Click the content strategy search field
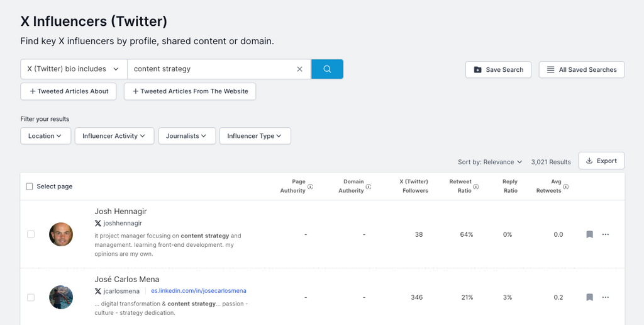644x325 pixels. coord(211,69)
